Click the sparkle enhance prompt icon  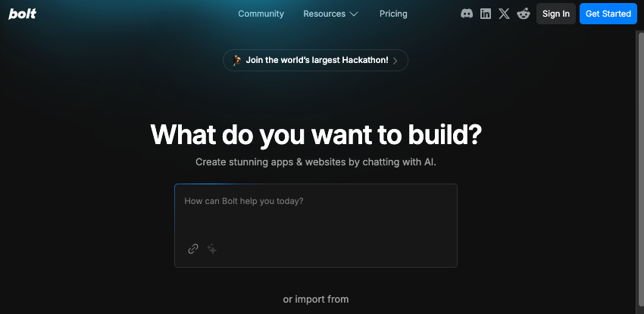[x=212, y=249]
